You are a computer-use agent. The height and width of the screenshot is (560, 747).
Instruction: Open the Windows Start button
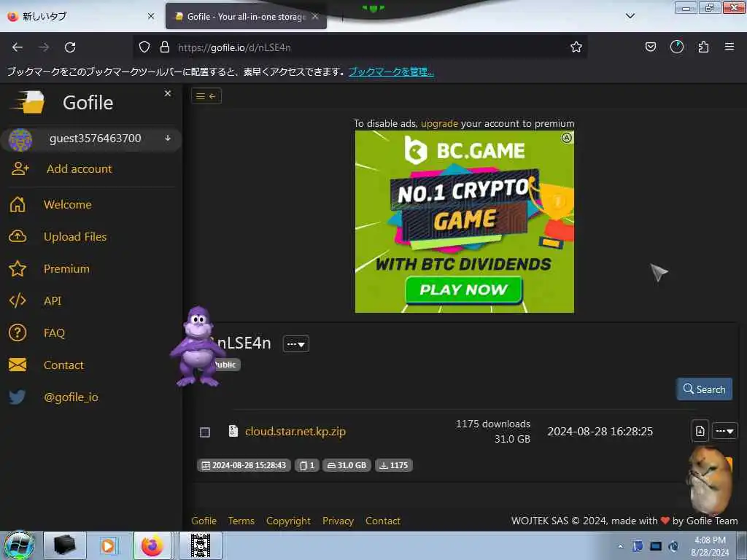(x=19, y=545)
